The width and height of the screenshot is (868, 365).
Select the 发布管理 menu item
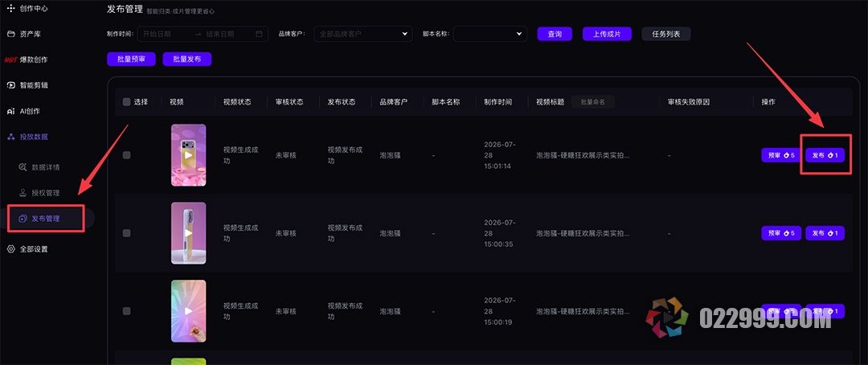(46, 218)
